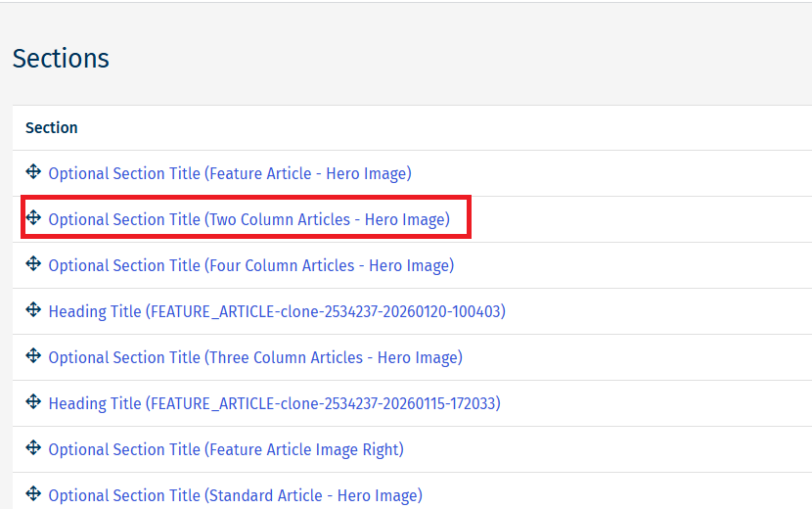The image size is (812, 509).
Task: Open Two Column Articles - Hero Image link
Action: (248, 219)
